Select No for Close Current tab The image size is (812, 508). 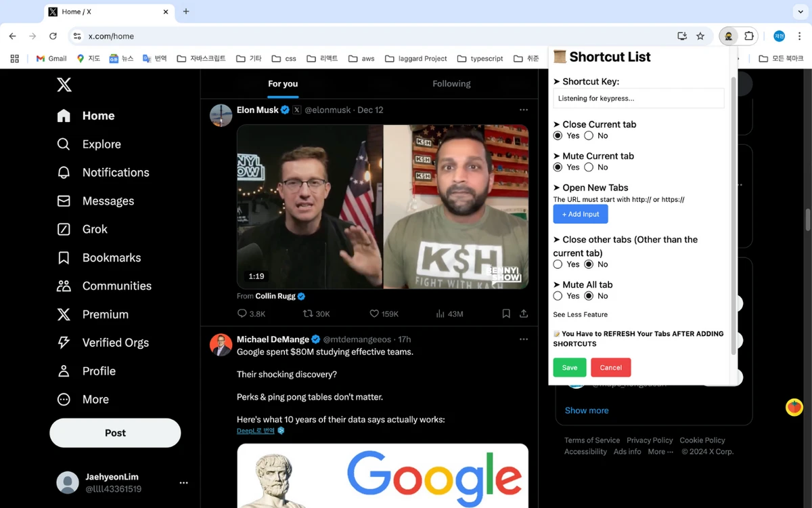tap(589, 135)
